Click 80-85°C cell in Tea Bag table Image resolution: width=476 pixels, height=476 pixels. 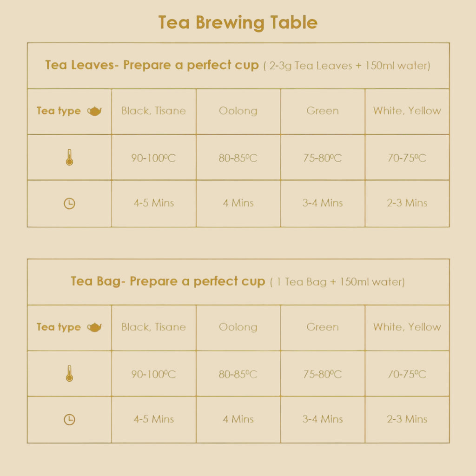[x=238, y=374]
